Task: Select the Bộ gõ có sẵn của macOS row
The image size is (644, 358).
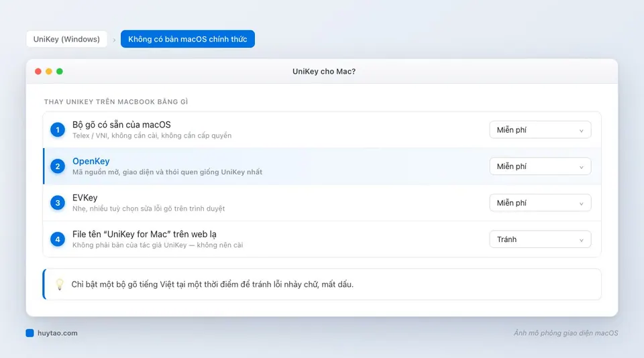Action: pos(322,130)
